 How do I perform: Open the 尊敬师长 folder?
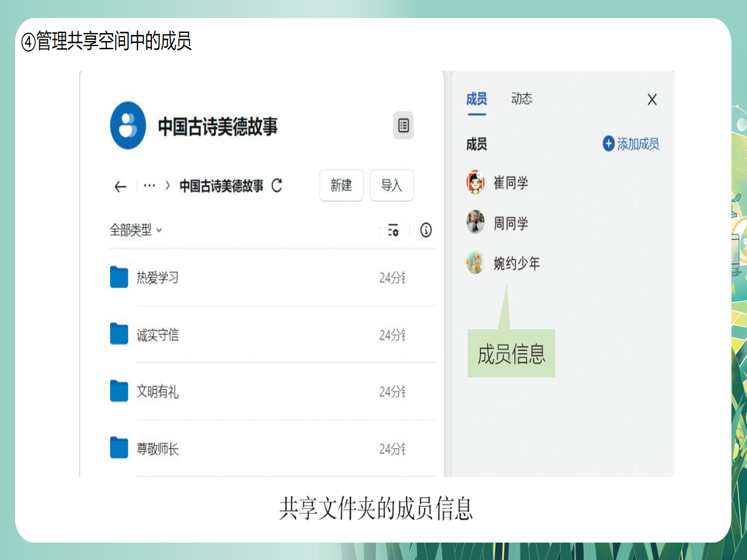[157, 449]
